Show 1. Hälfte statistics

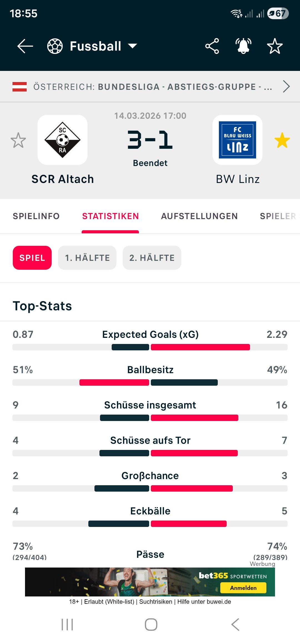click(x=87, y=258)
